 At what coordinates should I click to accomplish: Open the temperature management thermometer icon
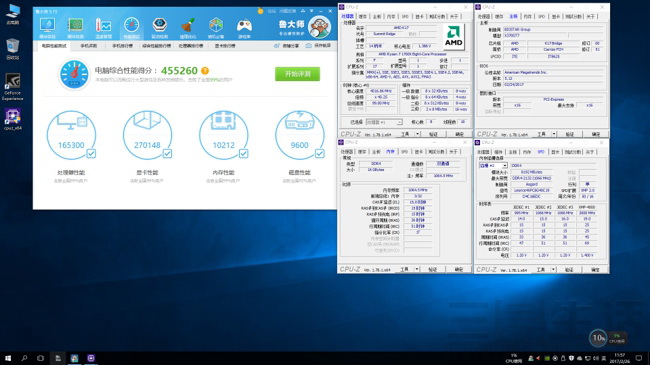[103, 26]
